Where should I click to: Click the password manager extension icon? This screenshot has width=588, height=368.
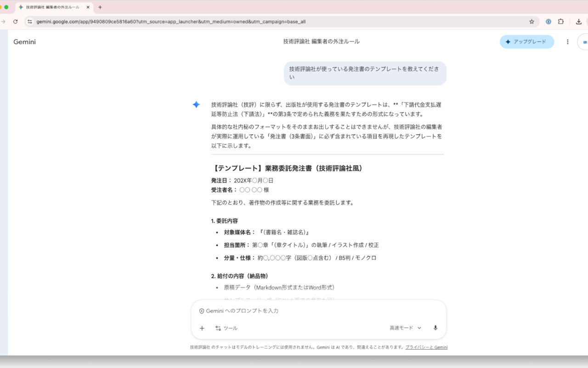548,22
